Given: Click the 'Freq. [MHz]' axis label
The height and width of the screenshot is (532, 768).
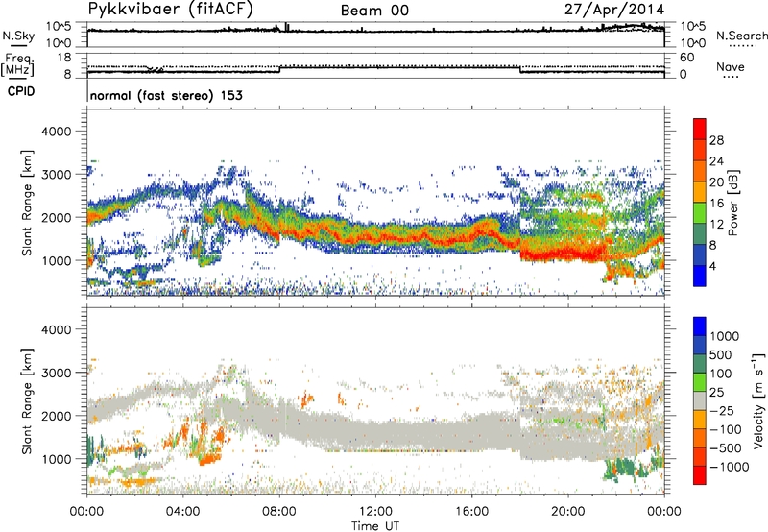Looking at the screenshot, I should [17, 64].
